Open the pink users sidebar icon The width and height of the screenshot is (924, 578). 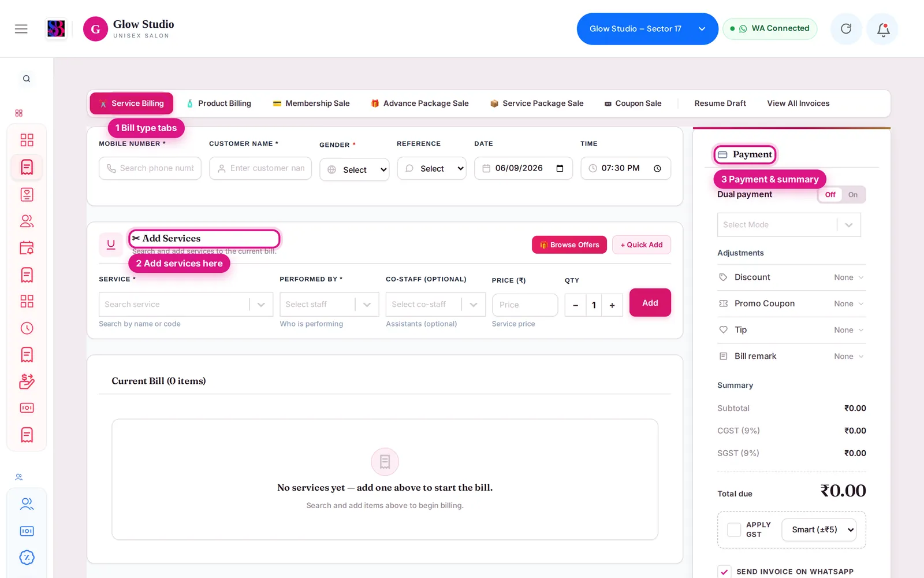[x=27, y=221]
